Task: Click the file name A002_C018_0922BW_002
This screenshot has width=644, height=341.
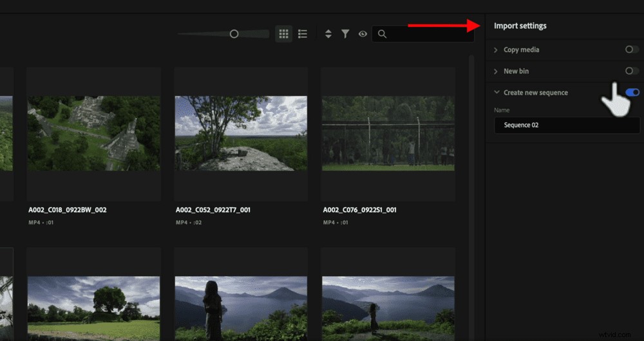Action: click(x=68, y=210)
